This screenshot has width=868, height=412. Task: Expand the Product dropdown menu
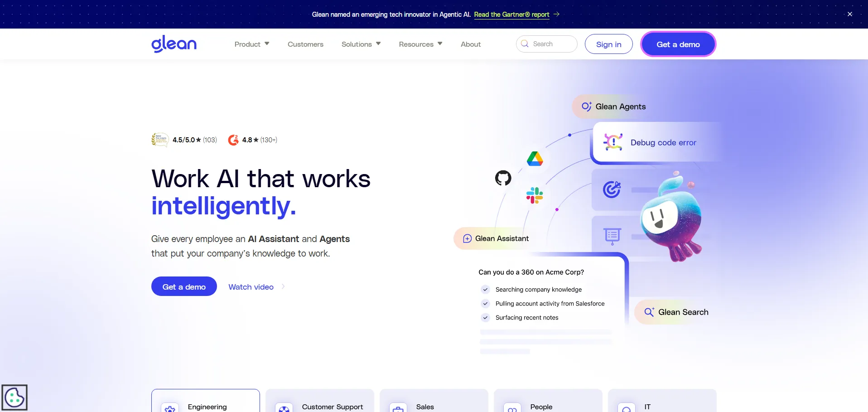[x=252, y=44]
